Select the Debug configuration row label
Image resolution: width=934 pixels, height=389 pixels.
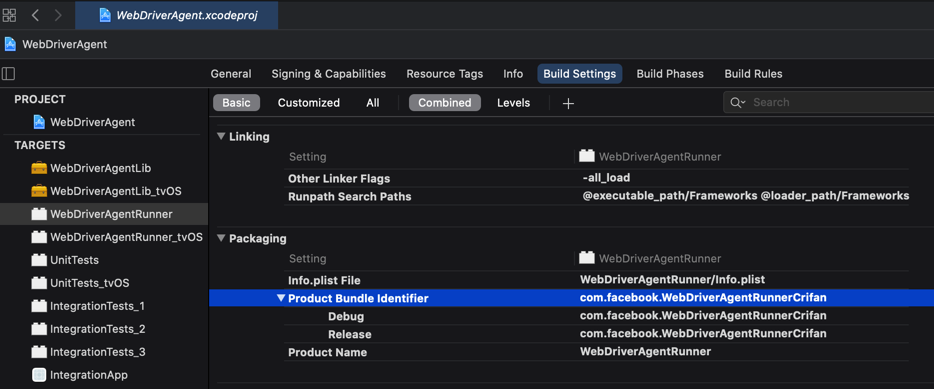[x=345, y=317]
